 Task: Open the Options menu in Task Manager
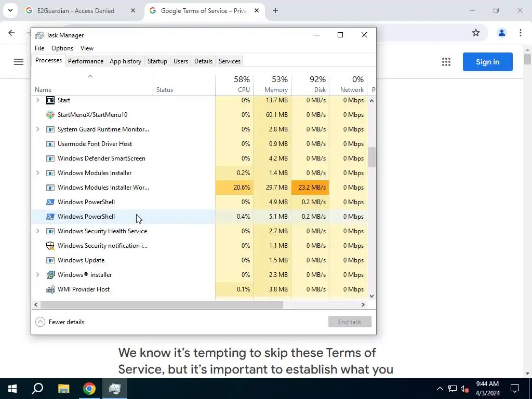click(x=62, y=48)
